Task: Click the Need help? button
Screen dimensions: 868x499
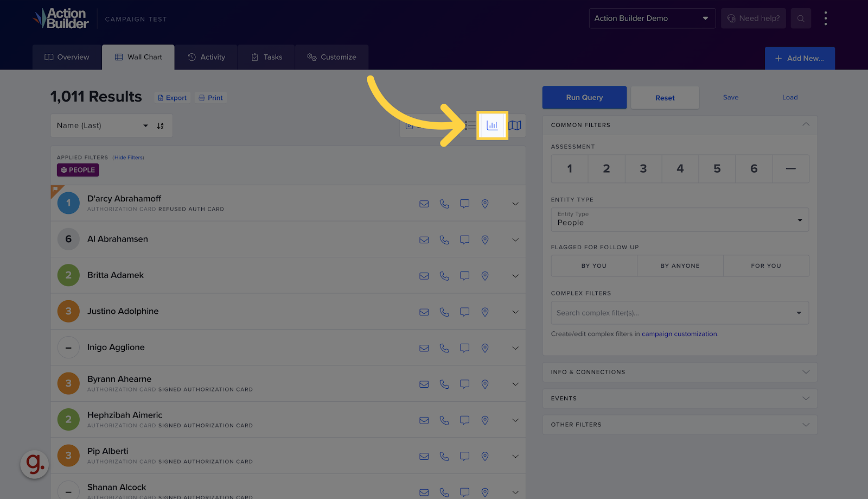Action: click(754, 18)
